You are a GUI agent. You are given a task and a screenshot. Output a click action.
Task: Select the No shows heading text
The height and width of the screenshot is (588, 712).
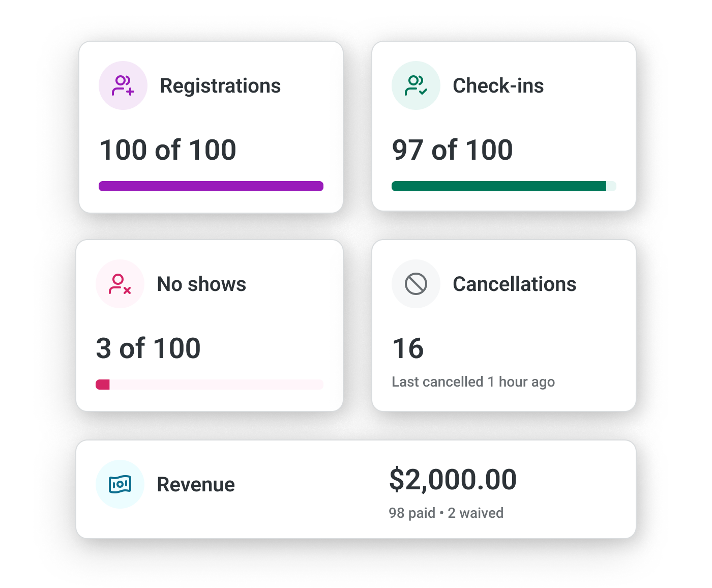click(x=201, y=284)
